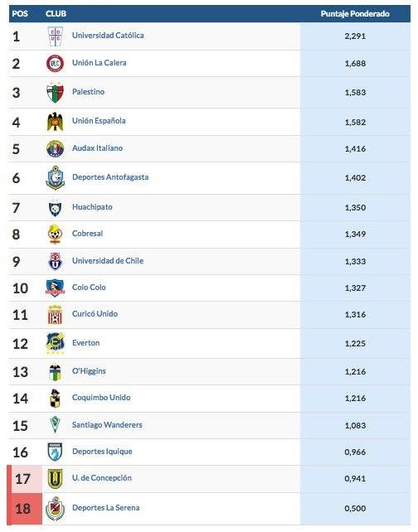Click the Colo Colo crest
The width and height of the screenshot is (418, 532).
(x=55, y=288)
